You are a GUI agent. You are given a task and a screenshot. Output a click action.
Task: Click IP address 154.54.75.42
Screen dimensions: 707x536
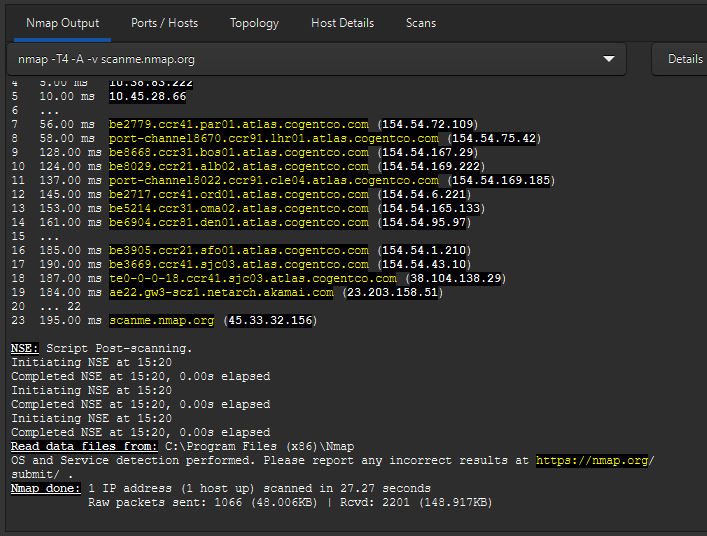494,138
